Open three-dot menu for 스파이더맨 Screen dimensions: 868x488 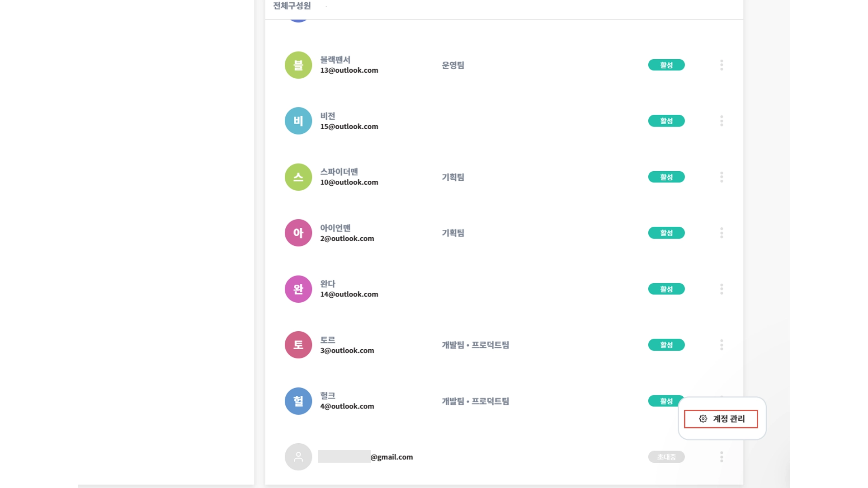click(722, 177)
